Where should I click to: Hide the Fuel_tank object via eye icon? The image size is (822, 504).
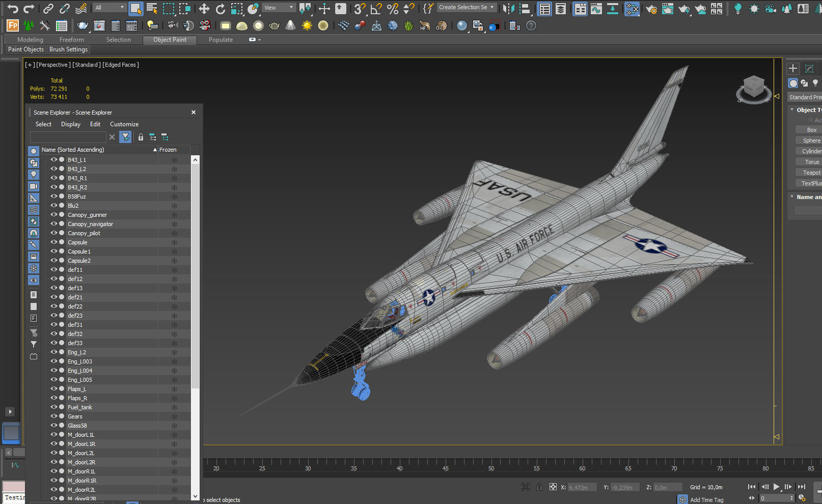[53, 407]
